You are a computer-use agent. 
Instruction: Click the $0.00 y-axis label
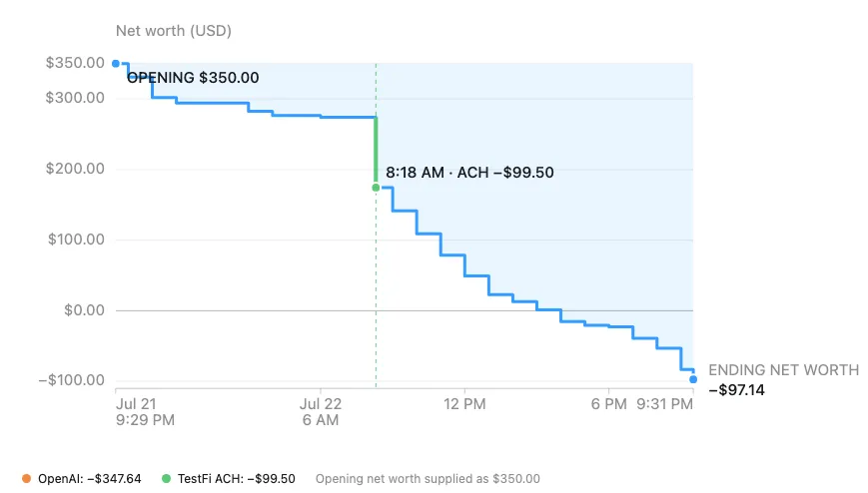(x=84, y=310)
